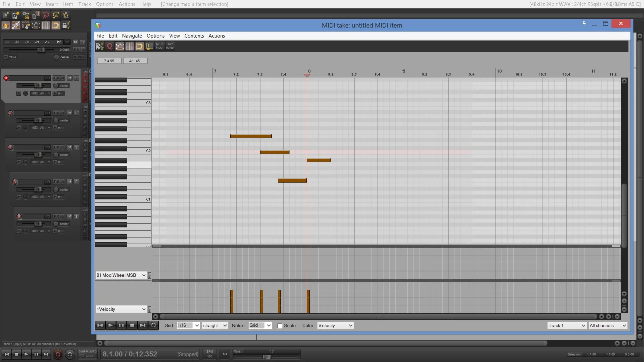The width and height of the screenshot is (644, 362).
Task: Open the Navigate menu in MIDI editor
Action: [x=132, y=36]
